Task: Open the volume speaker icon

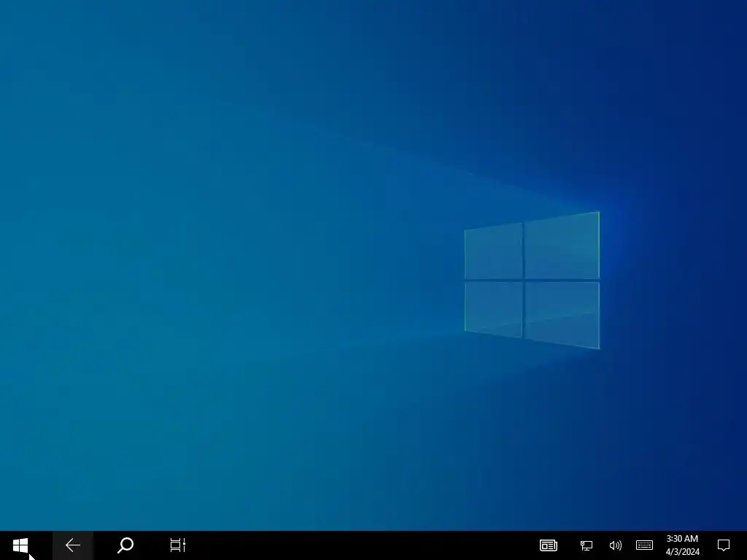Action: (615, 545)
